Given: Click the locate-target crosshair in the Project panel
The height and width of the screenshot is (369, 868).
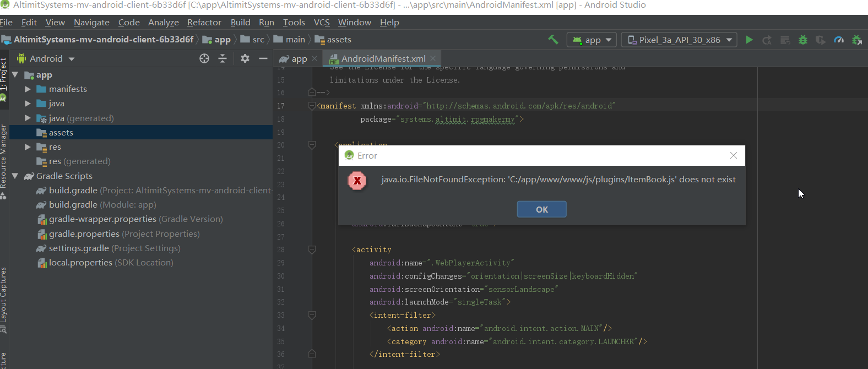Looking at the screenshot, I should [204, 58].
